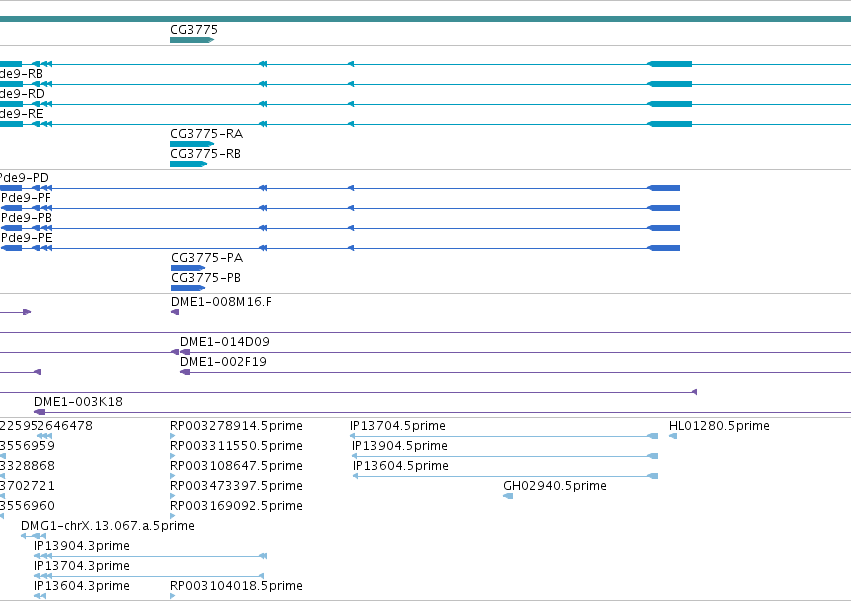Image resolution: width=851 pixels, height=601 pixels.
Task: Select the RP003311550.5prime label
Action: click(236, 446)
